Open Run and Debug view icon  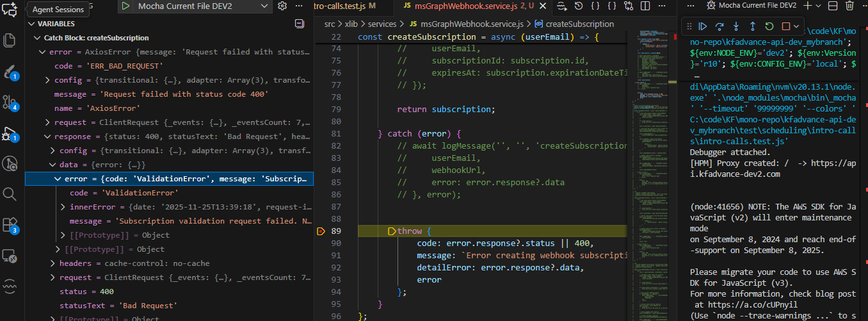(10, 133)
